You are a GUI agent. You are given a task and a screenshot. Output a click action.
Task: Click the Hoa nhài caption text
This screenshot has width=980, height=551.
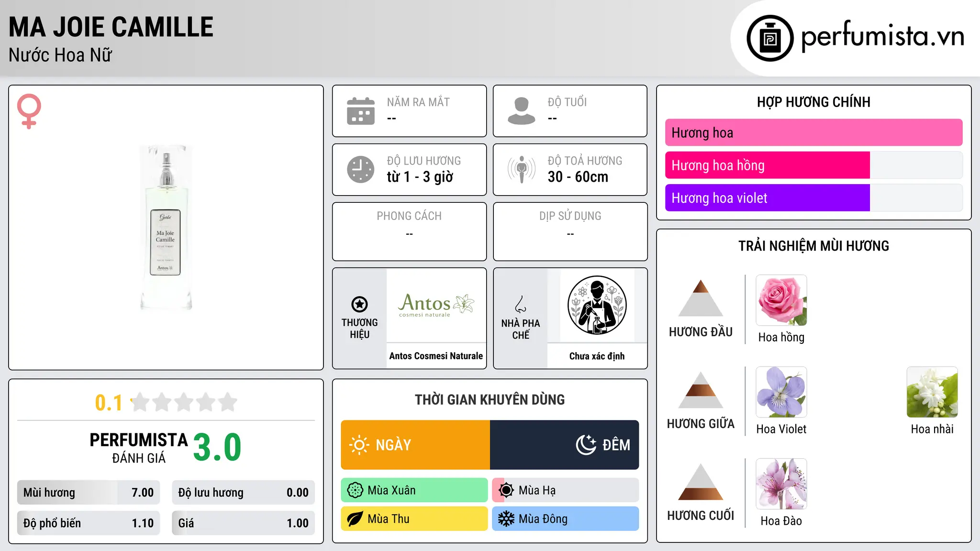point(932,429)
